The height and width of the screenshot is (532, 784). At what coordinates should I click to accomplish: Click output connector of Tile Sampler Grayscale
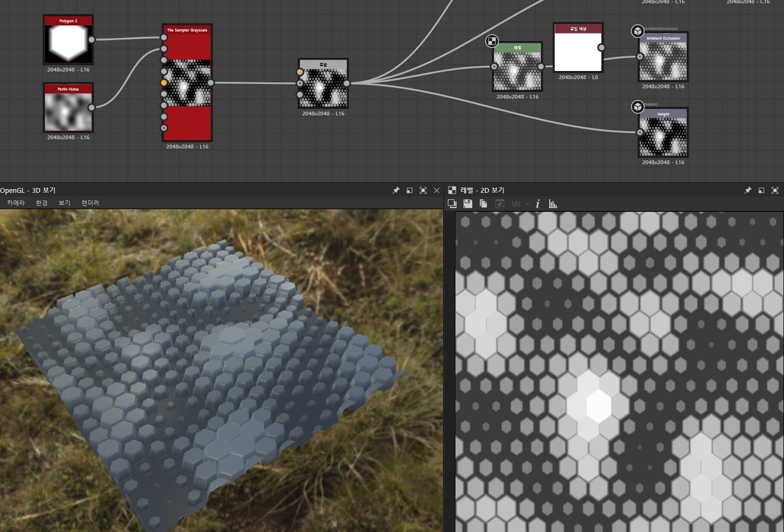click(210, 83)
